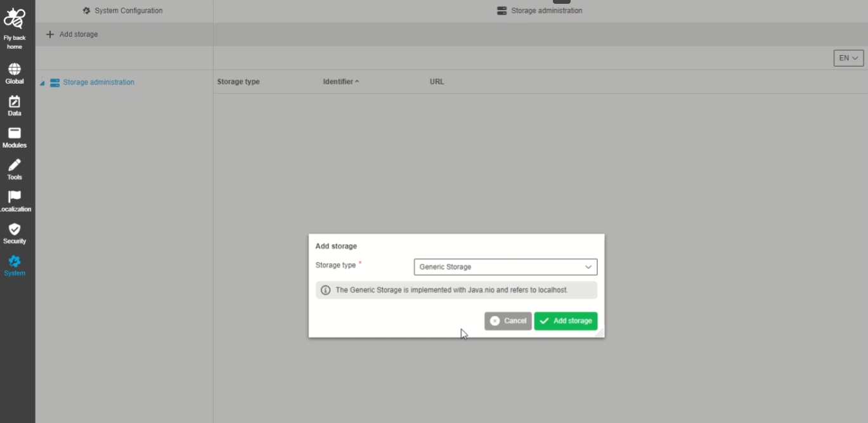
Task: Select the System Configuration tab
Action: 123,11
